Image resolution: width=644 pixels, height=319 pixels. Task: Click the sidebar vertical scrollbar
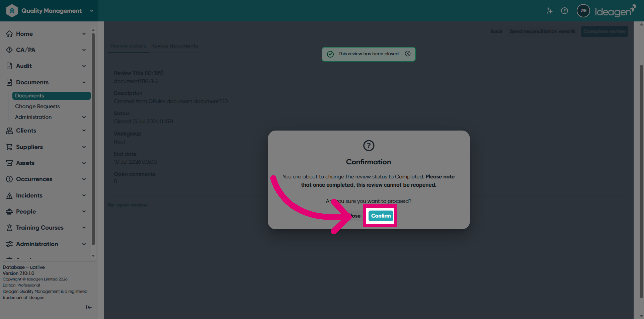coord(93,139)
